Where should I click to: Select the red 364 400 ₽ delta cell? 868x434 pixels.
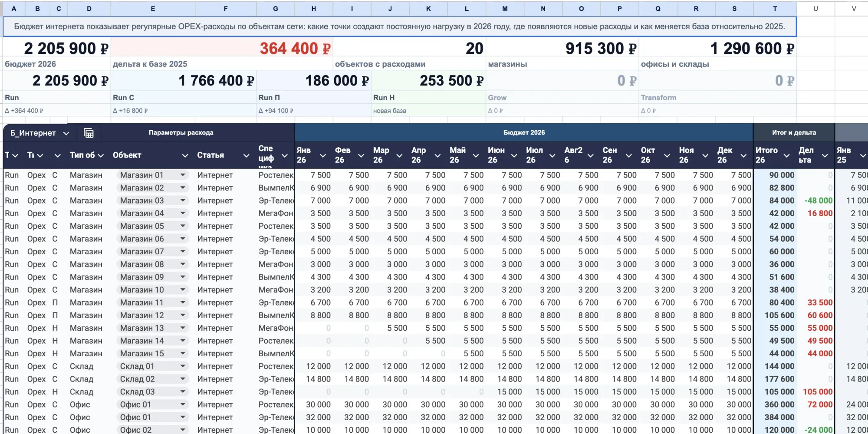pos(222,48)
